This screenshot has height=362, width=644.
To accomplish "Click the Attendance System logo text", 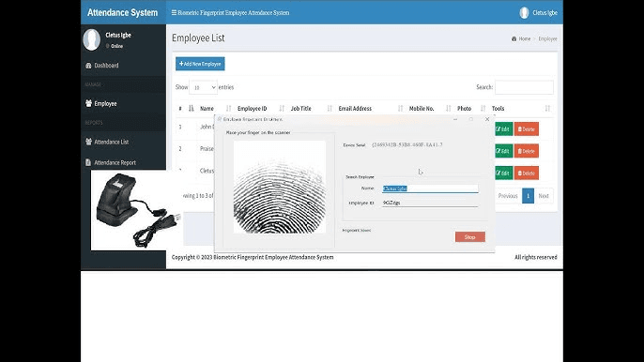I will pos(122,13).
